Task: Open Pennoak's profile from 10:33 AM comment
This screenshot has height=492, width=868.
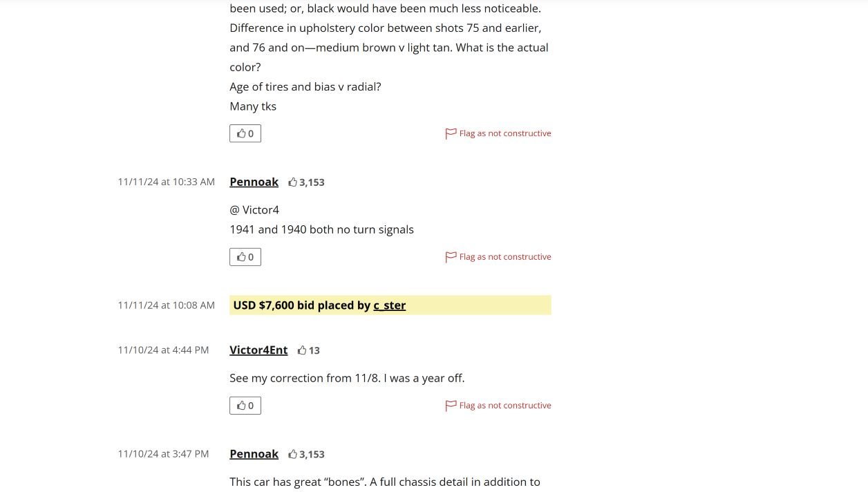Action: tap(254, 182)
